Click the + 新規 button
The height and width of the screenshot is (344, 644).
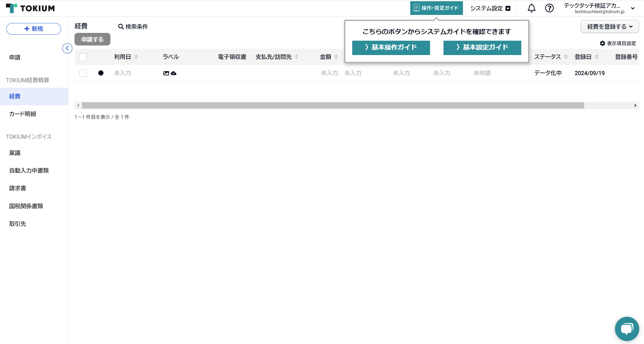34,29
